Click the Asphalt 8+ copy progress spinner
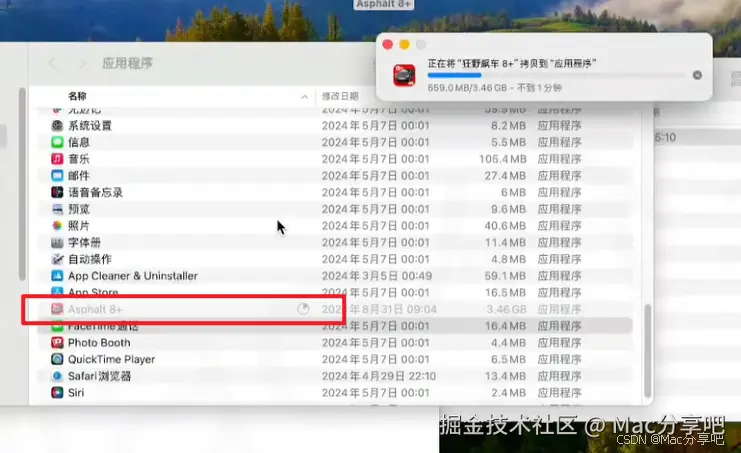 303,309
